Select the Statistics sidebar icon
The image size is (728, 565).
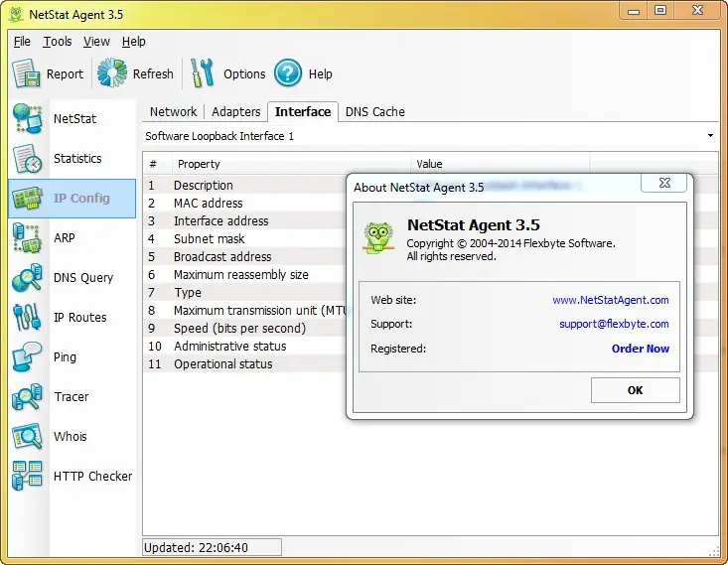tap(27, 158)
